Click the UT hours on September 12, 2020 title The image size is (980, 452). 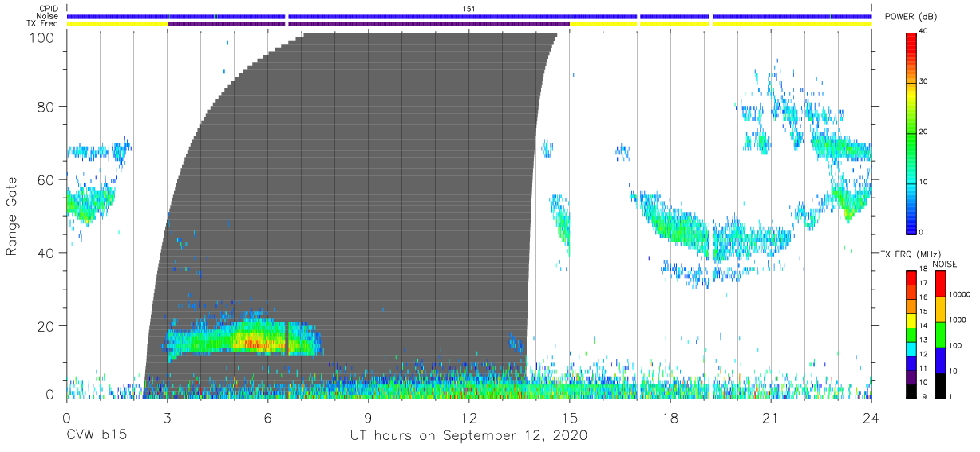pyautogui.click(x=468, y=436)
